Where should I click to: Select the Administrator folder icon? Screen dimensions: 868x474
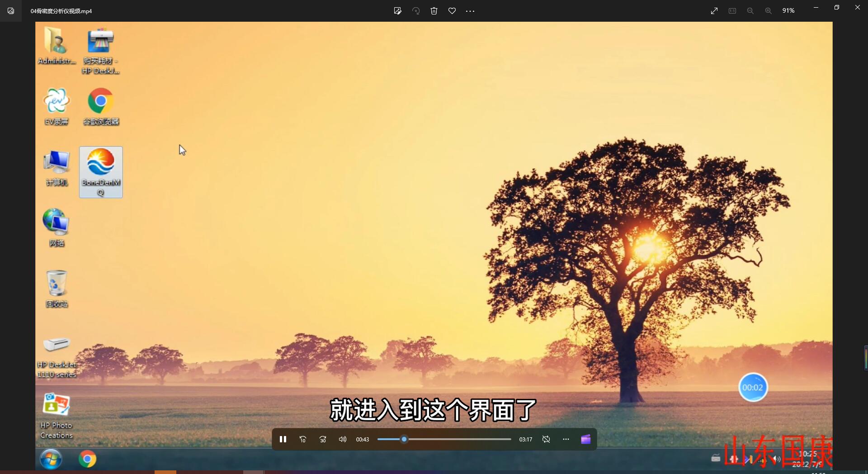pyautogui.click(x=57, y=45)
